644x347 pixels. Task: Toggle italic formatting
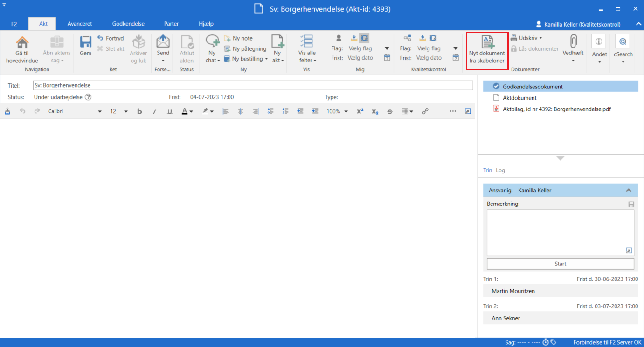[155, 111]
